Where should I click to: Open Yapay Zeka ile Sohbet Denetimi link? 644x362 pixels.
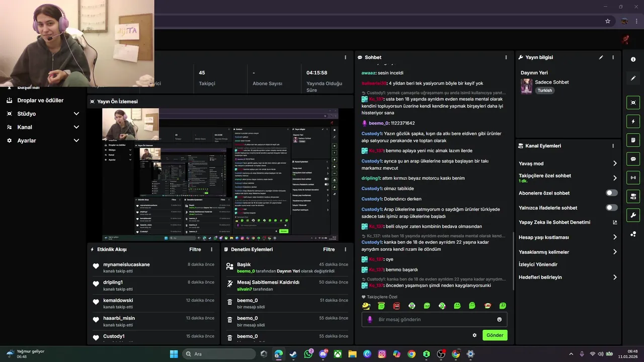point(569,222)
